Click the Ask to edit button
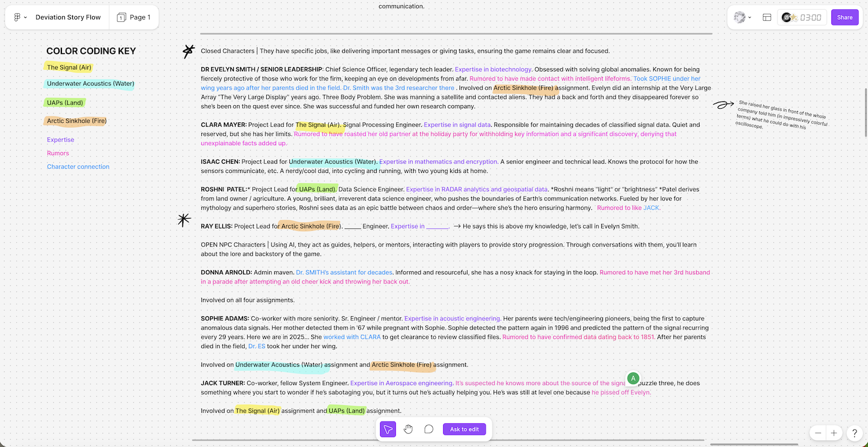Image resolution: width=868 pixels, height=447 pixels. click(x=465, y=429)
